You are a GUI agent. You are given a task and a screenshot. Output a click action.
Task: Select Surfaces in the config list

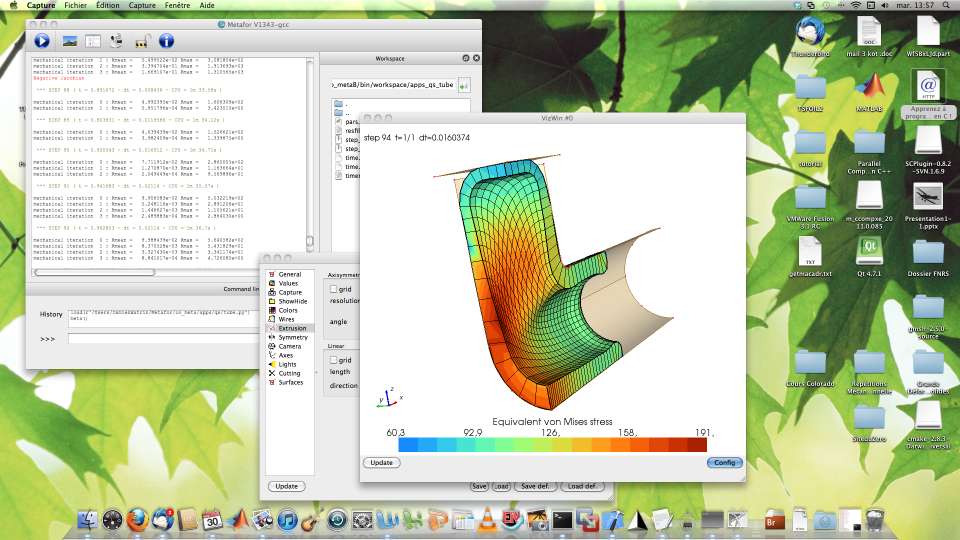click(290, 382)
